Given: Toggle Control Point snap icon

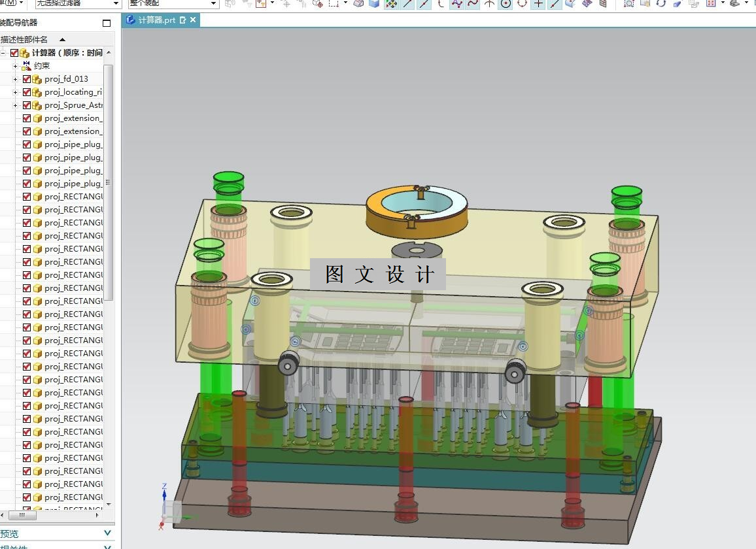Looking at the screenshot, I should point(440,3).
